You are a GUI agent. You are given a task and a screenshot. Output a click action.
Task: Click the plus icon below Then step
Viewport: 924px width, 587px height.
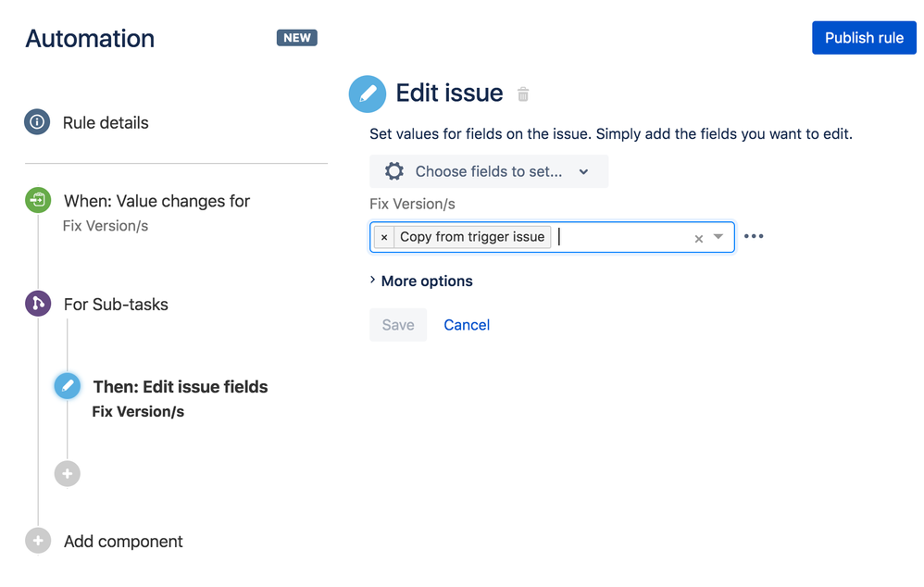coord(67,473)
